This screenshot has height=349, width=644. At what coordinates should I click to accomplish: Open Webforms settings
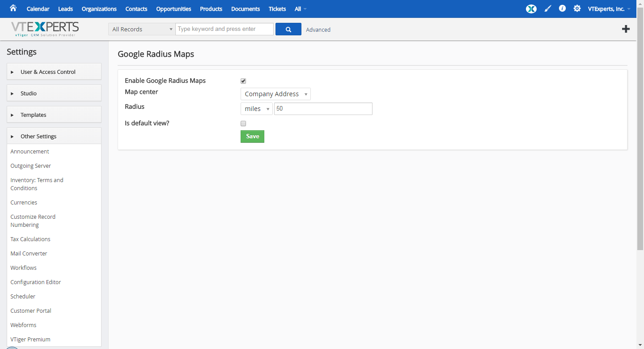[23, 325]
